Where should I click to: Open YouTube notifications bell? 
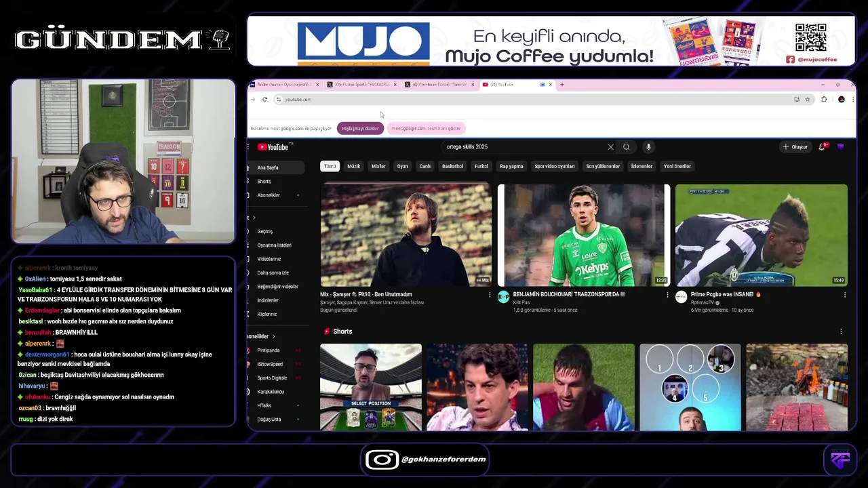point(822,147)
